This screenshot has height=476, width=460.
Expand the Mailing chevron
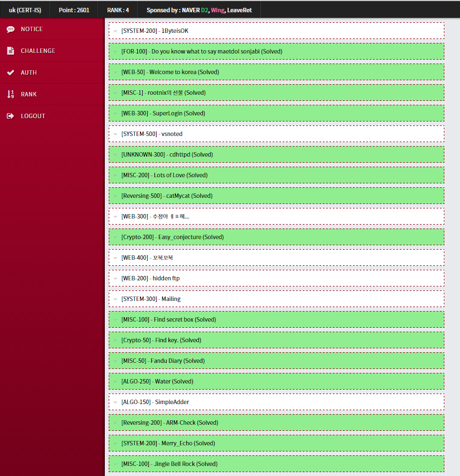point(115,299)
